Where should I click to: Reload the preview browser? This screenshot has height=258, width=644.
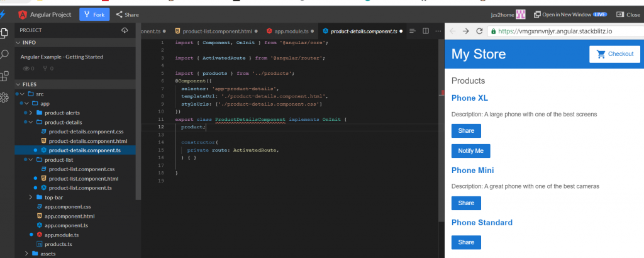pos(479,31)
